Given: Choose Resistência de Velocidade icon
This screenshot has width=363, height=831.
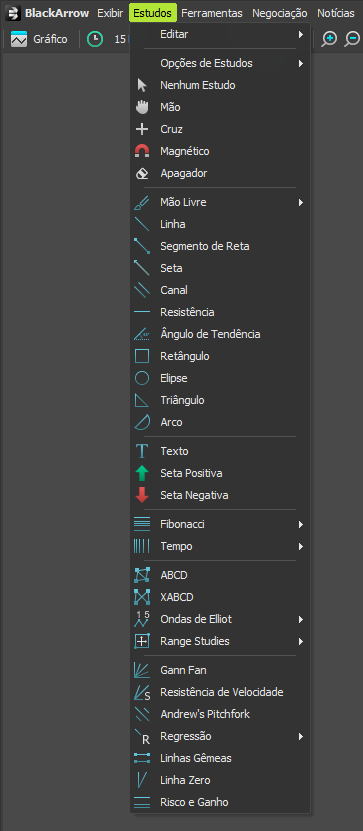Looking at the screenshot, I should (141, 693).
